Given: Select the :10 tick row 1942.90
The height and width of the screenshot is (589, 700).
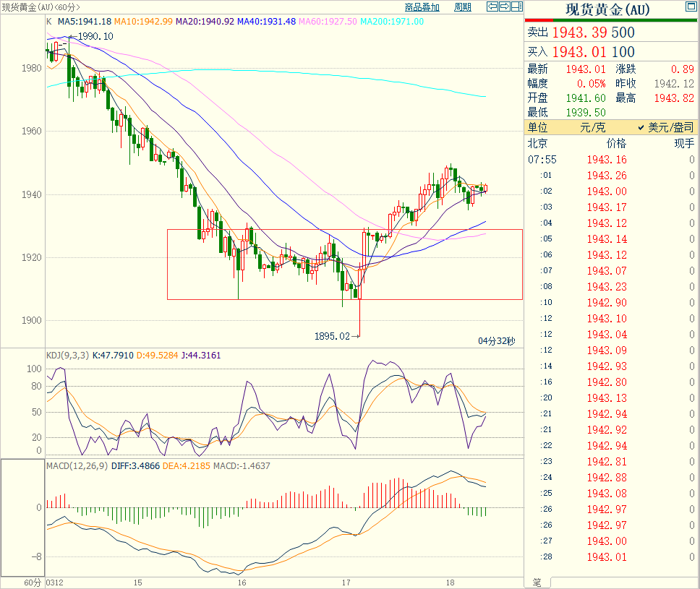Looking at the screenshot, I should pyautogui.click(x=611, y=303).
